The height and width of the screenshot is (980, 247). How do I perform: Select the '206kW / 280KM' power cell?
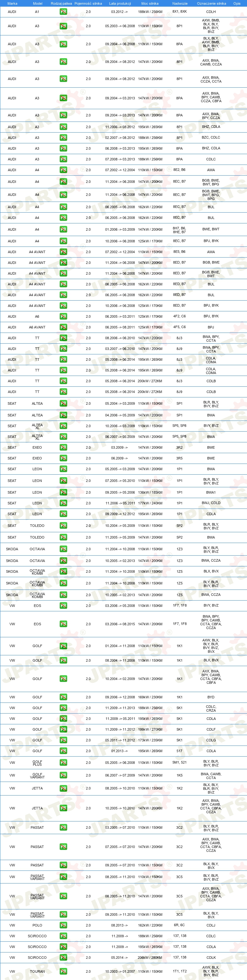click(x=150, y=958)
